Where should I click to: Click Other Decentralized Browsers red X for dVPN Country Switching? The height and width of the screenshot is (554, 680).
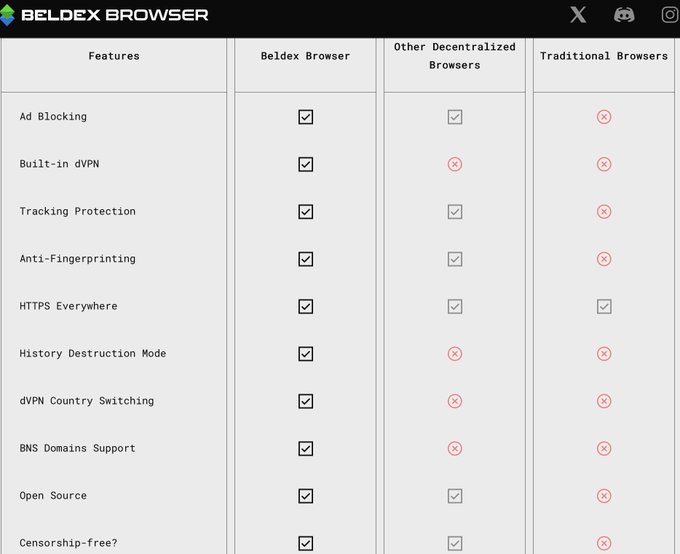(455, 401)
